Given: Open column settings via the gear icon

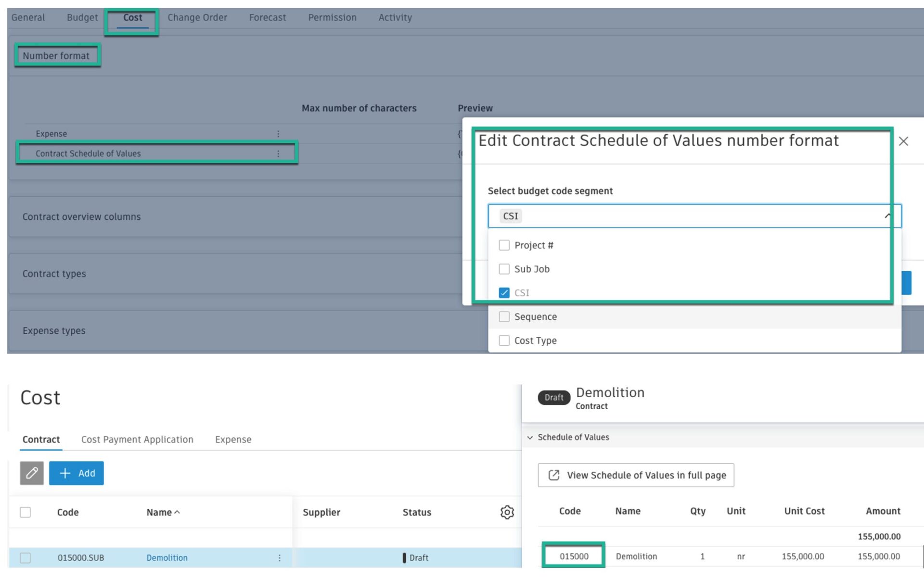Looking at the screenshot, I should (x=507, y=512).
